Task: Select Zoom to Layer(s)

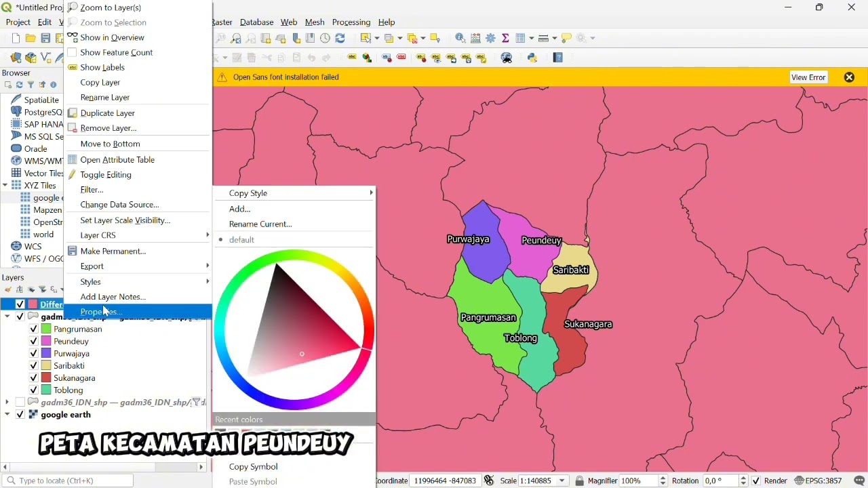Action: pos(138,7)
